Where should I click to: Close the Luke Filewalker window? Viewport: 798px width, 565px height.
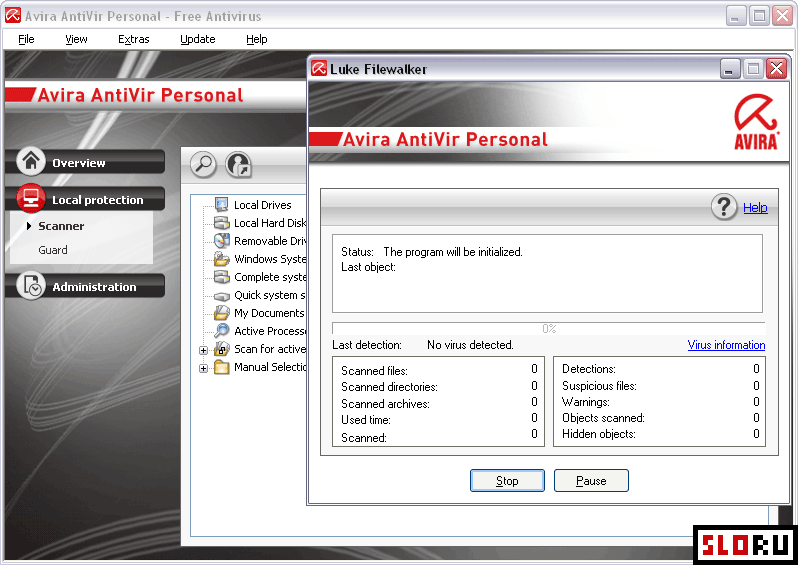(777, 68)
